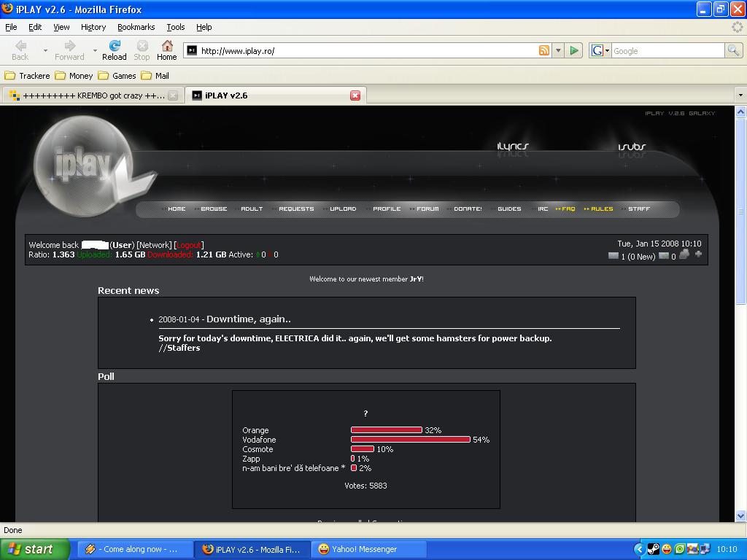Open the View menu
747x560 pixels.
(x=61, y=27)
